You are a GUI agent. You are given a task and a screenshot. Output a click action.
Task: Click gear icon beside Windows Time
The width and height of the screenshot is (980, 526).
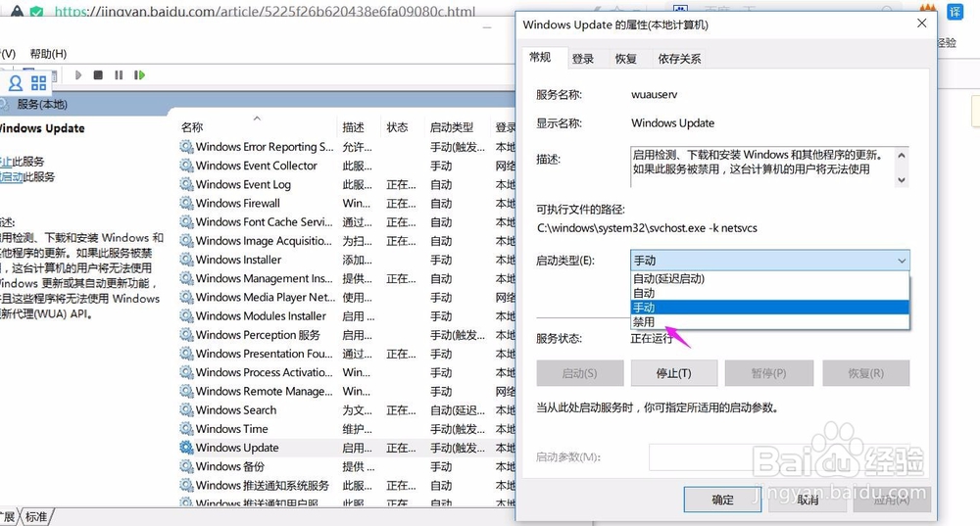click(x=186, y=429)
